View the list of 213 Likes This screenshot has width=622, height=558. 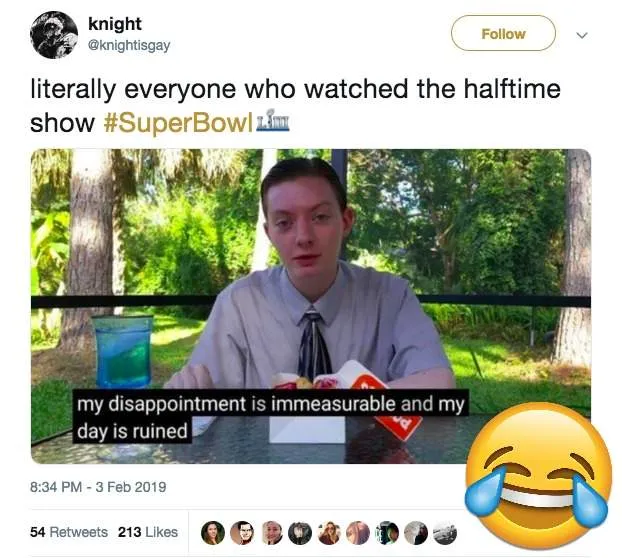coord(148,532)
